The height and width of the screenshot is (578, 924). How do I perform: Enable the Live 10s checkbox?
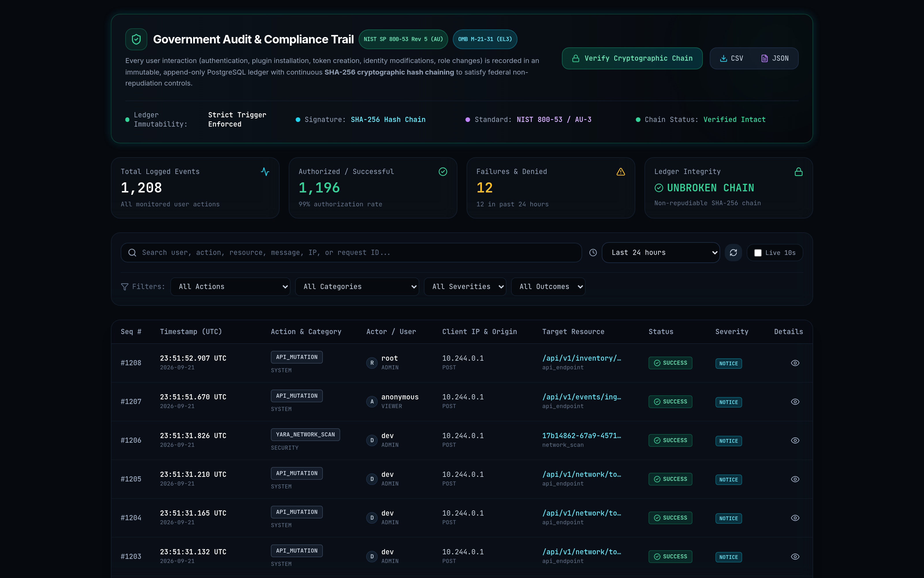(758, 253)
